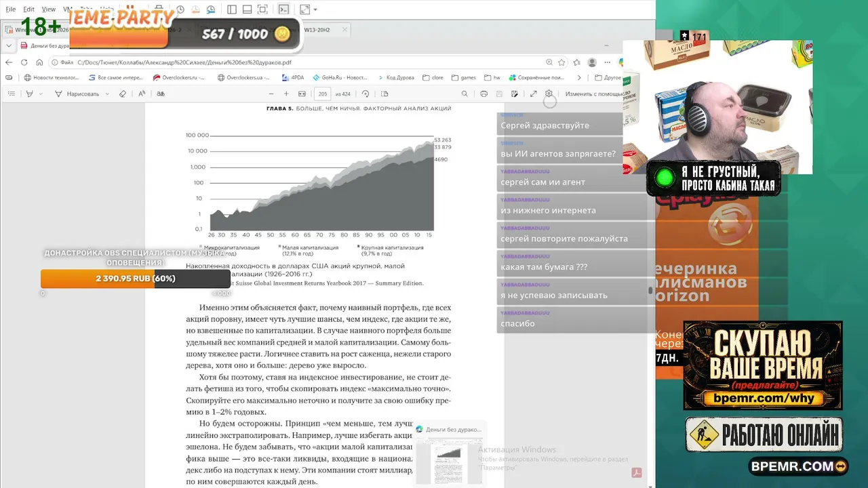Click the bpemr.com/why banner link
The height and width of the screenshot is (488, 868).
pos(763,399)
